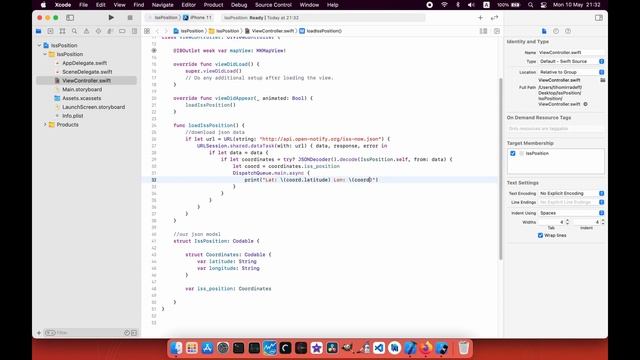Image resolution: width=640 pixels, height=360 pixels.
Task: Open the Product menu
Action: coord(213,5)
